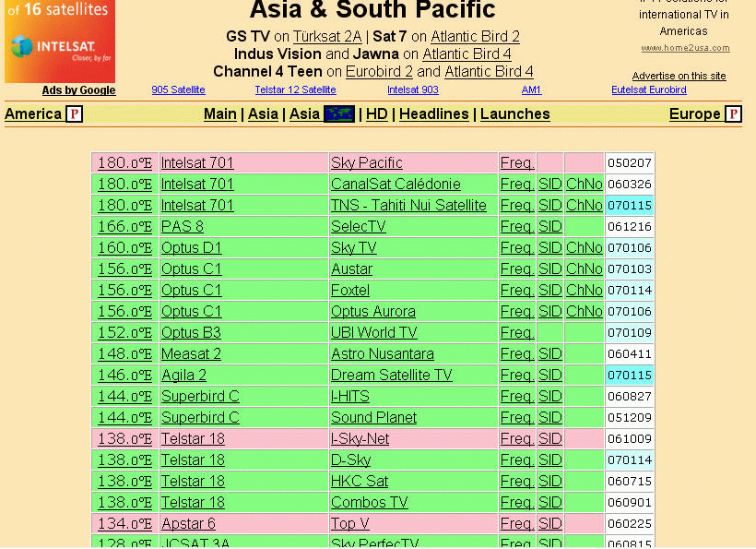
Task: Open the Agila 2 satellite link
Action: click(x=183, y=376)
